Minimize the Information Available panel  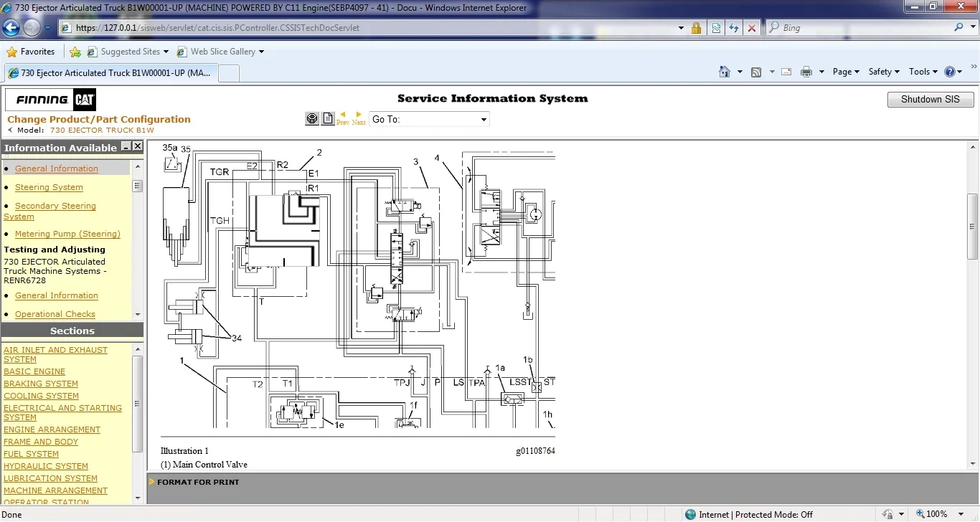click(x=126, y=147)
